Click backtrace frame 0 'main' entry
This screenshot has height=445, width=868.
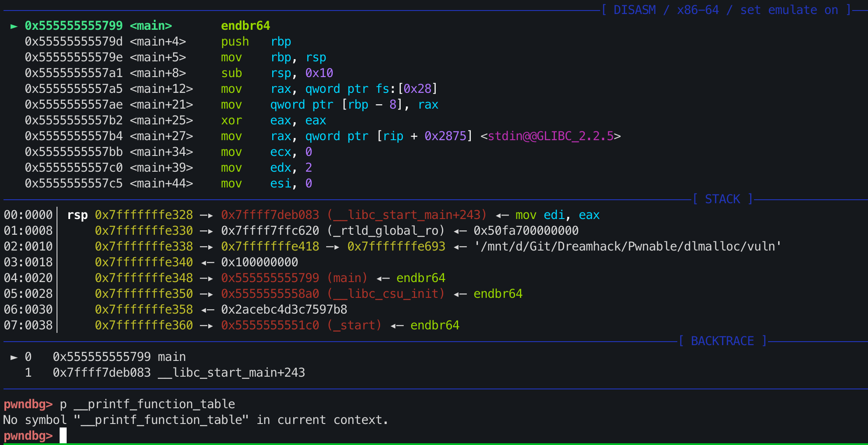coord(105,357)
